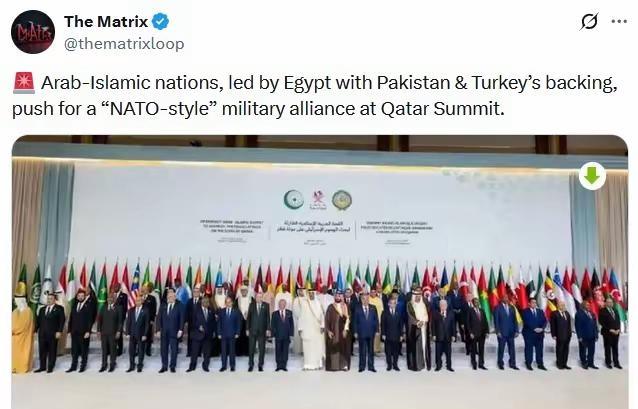Click the maroon Qatar emblem on banner
Viewport: 638px width, 409px height.
318,200
